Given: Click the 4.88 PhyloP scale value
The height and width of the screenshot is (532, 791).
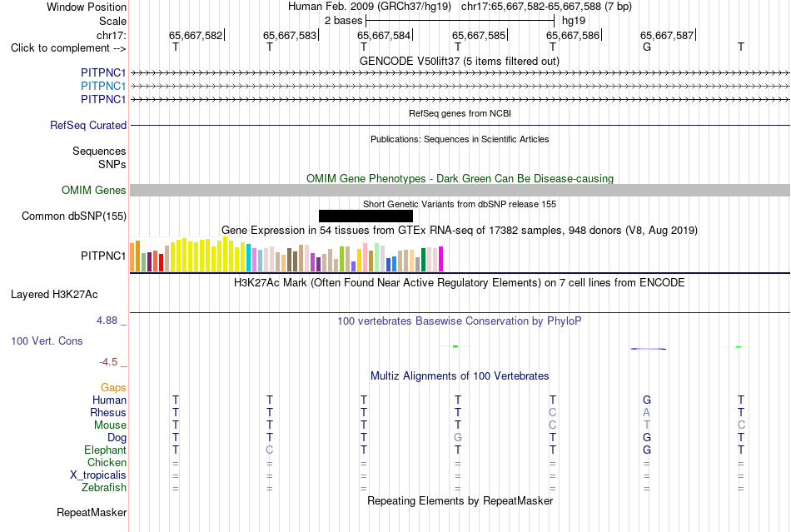Looking at the screenshot, I should point(107,321).
